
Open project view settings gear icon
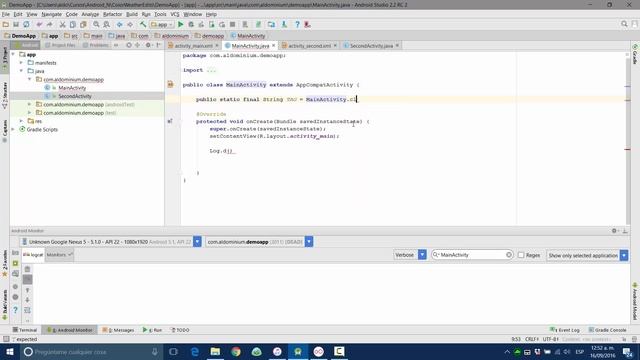148,45
